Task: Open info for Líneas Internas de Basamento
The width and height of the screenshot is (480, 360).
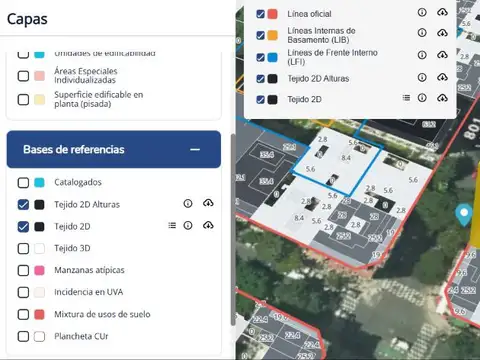Action: 422,33
